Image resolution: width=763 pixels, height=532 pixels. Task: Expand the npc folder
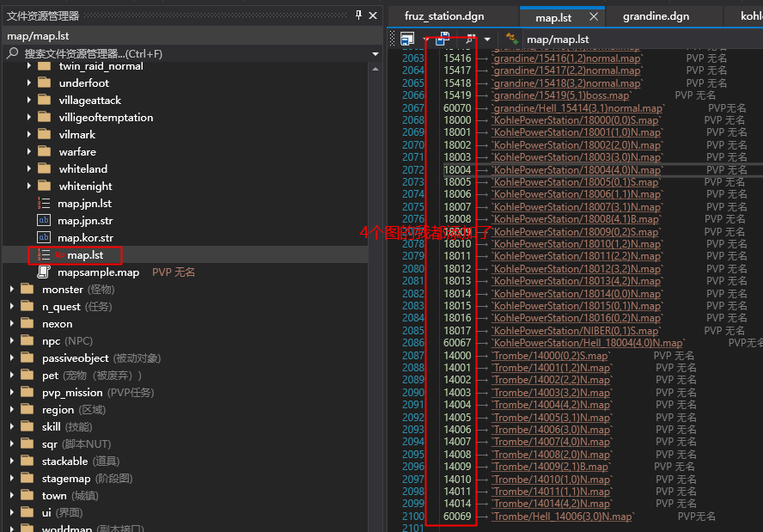(12, 340)
